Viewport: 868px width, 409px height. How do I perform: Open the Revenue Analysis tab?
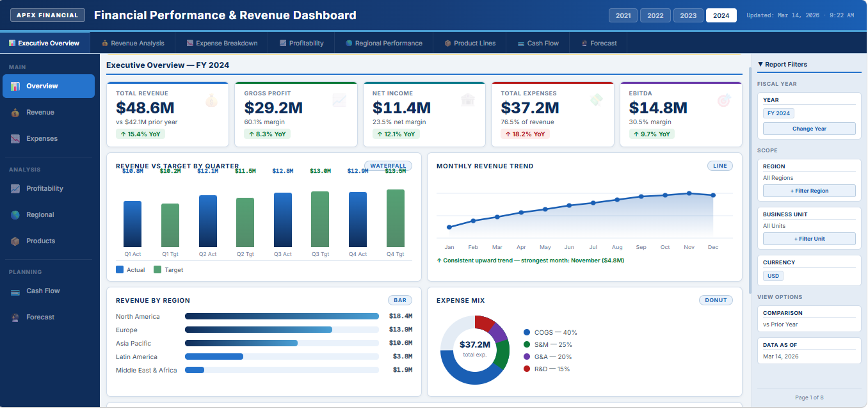133,44
